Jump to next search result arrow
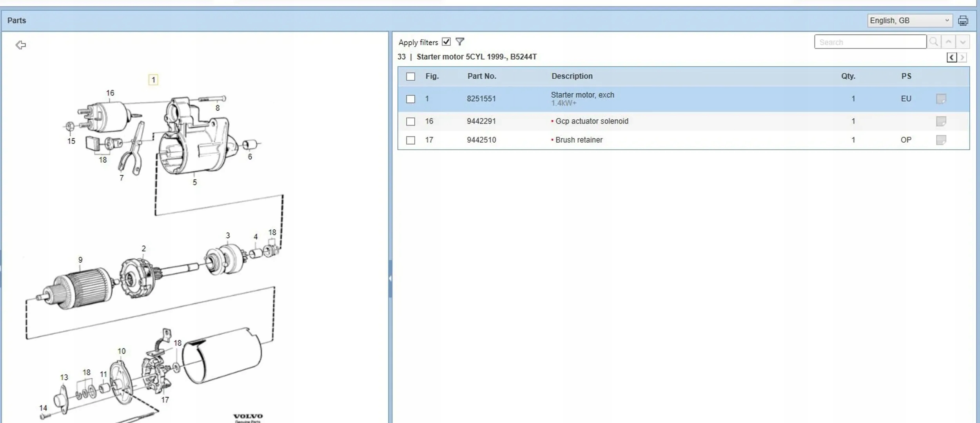Image resolution: width=980 pixels, height=423 pixels. point(963,42)
